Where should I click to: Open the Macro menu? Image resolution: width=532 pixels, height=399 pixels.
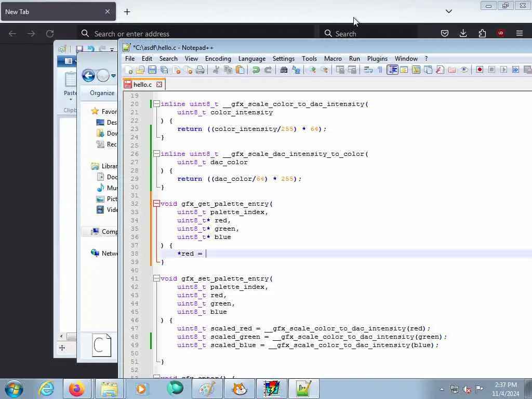pos(333,59)
